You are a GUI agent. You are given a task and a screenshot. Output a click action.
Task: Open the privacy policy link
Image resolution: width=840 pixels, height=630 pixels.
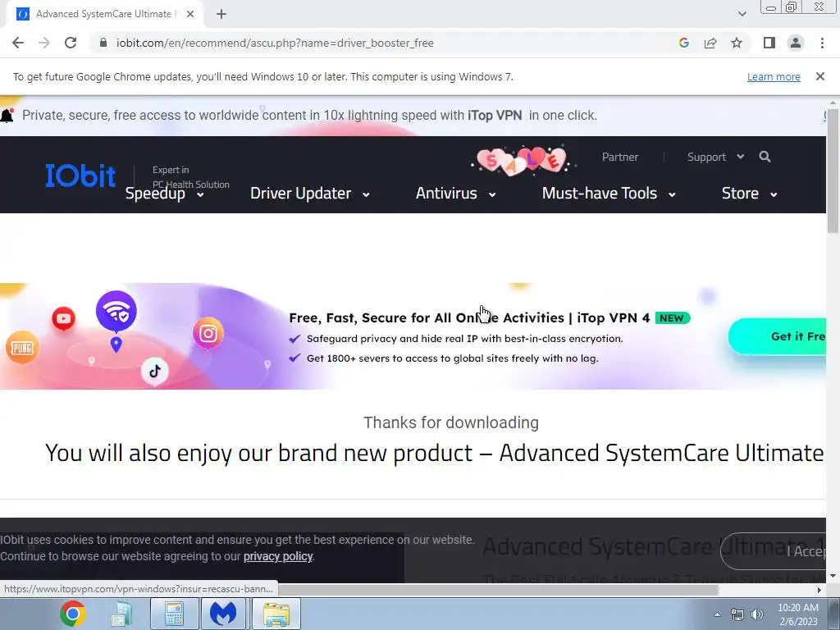point(278,557)
